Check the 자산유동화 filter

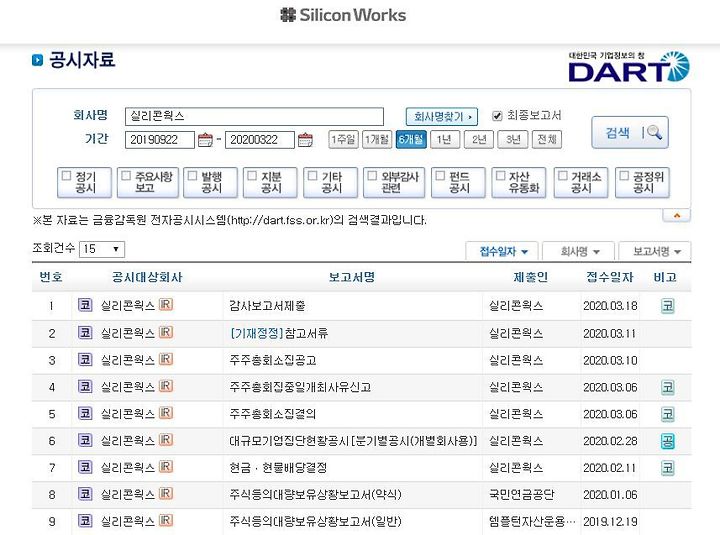(x=501, y=176)
